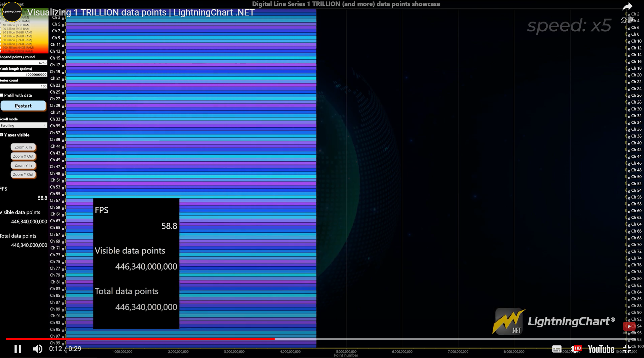Click the Ch 36 label on right
The height and width of the screenshot is (358, 644).
click(x=636, y=129)
